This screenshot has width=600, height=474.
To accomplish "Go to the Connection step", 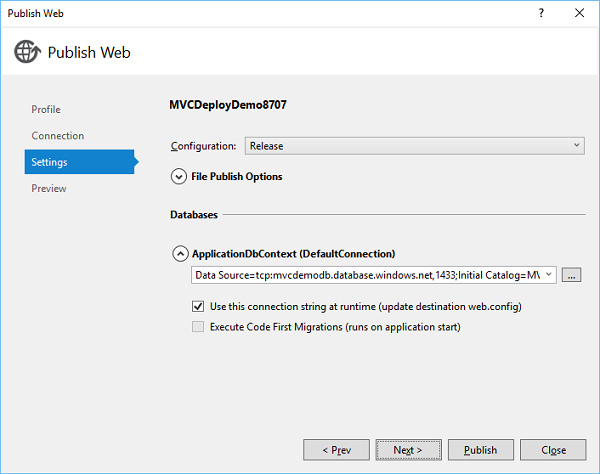I will [x=57, y=135].
